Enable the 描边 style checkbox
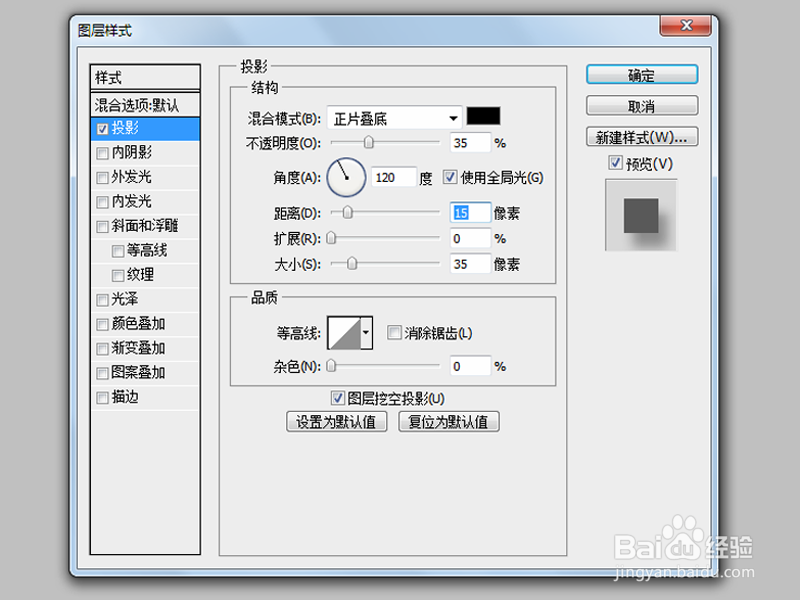Image resolution: width=800 pixels, height=600 pixels. [102, 397]
